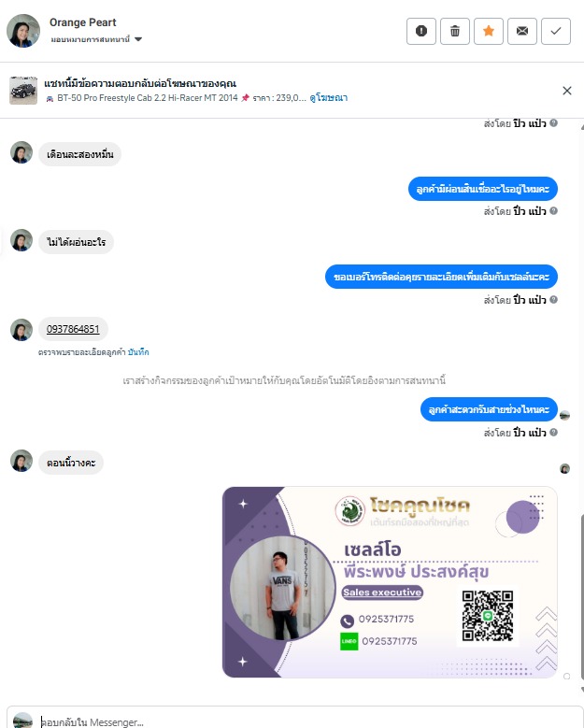
Task: Click the spam report exclamation icon
Action: (x=421, y=31)
